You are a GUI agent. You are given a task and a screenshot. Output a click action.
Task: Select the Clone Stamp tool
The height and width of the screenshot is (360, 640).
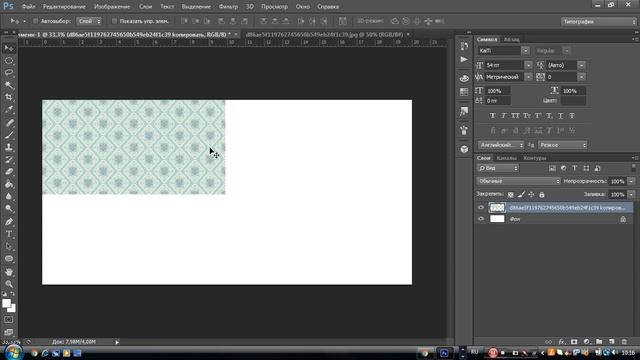pyautogui.click(x=9, y=147)
